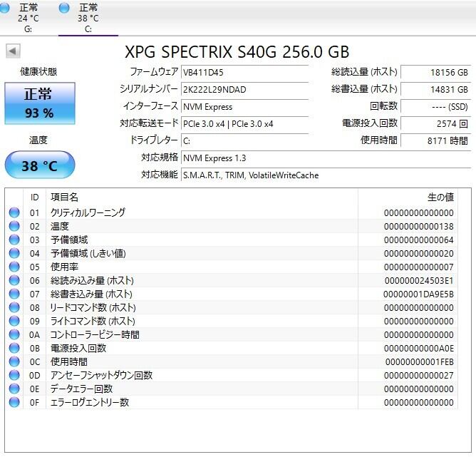Click the 使用時間 value 8171 時間
This screenshot has height=457, width=476.
click(x=435, y=140)
